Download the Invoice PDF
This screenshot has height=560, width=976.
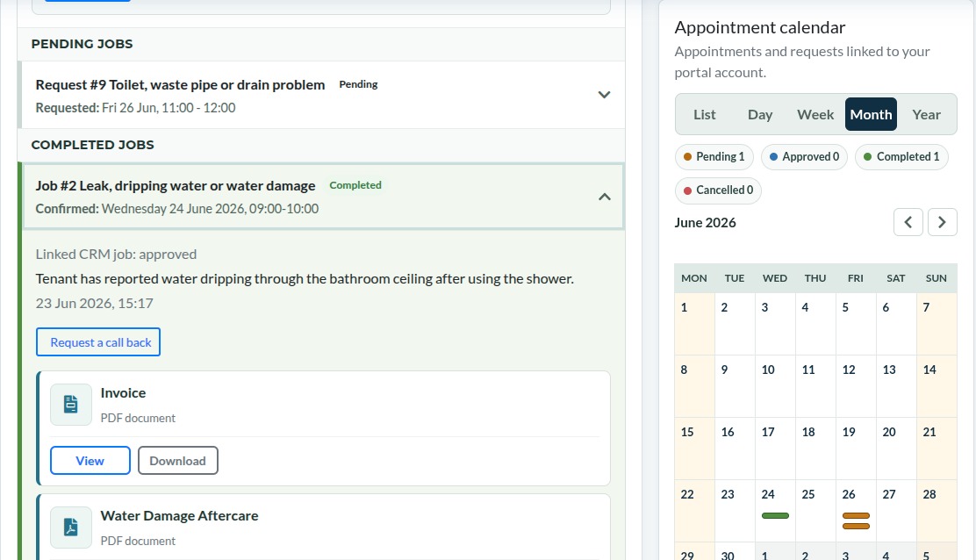coord(178,461)
